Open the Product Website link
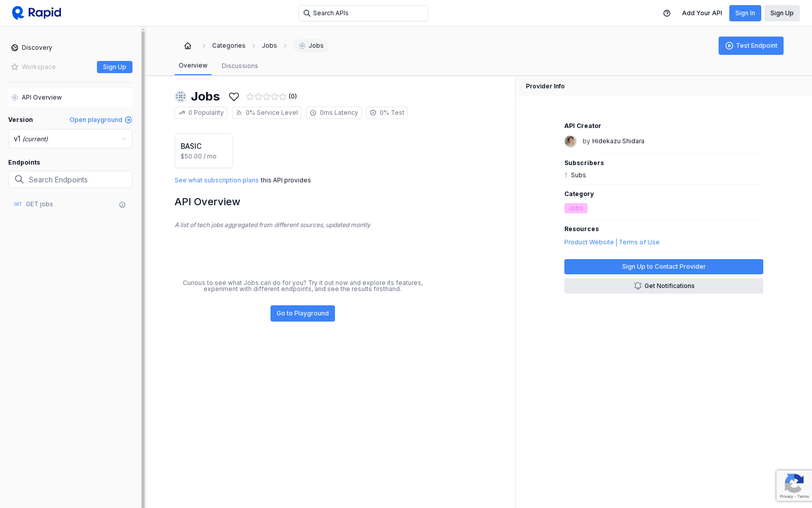 click(x=589, y=242)
